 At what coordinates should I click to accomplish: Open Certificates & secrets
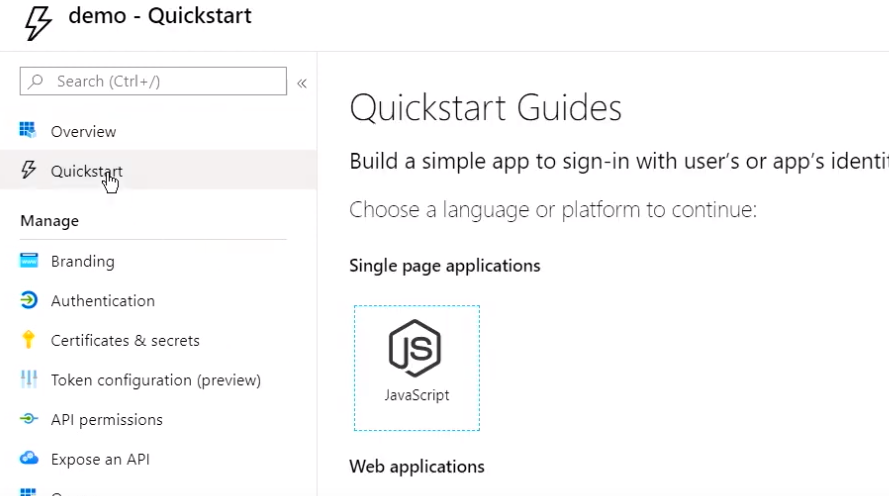[125, 341]
